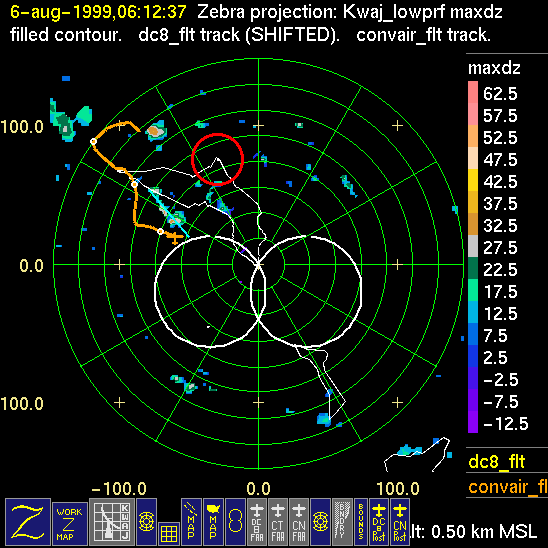
Task: Toggle the DC8 FAA aircraft track icon
Action: (257, 521)
